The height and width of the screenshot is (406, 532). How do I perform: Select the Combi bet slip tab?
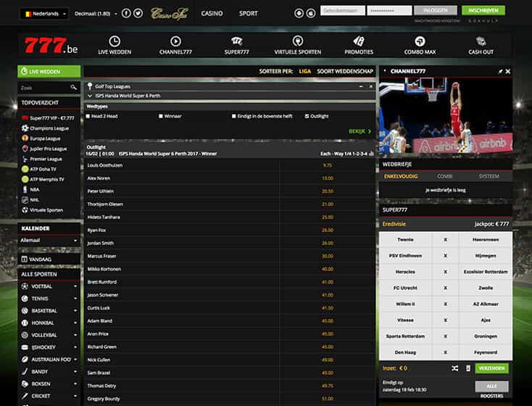(445, 176)
